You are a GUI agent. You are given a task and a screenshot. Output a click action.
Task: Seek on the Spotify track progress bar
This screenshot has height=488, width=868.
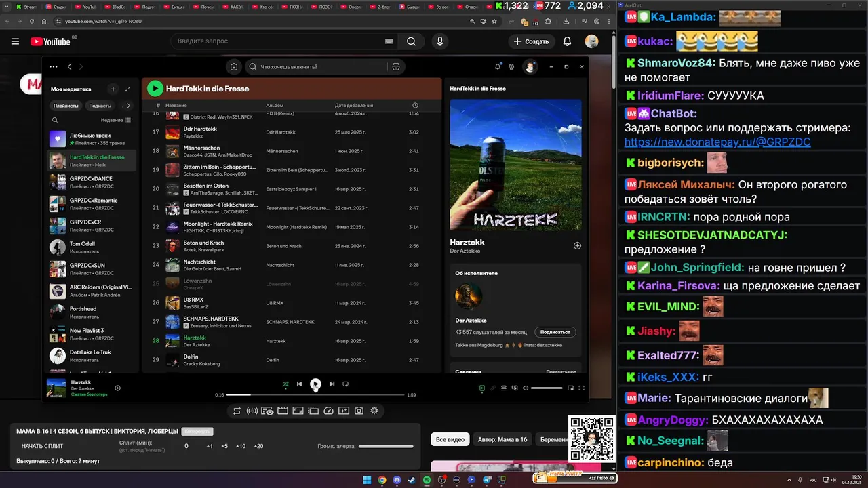pos(315,394)
